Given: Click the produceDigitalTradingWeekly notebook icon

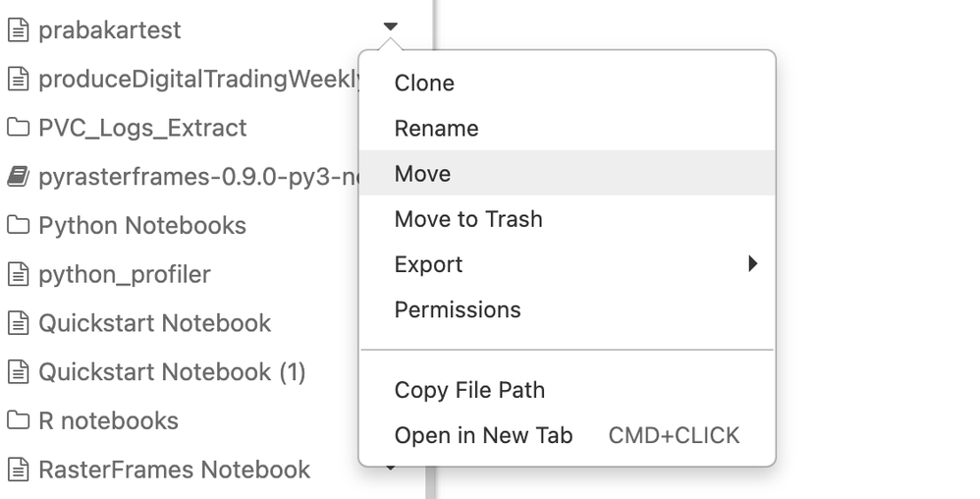Looking at the screenshot, I should 18,79.
